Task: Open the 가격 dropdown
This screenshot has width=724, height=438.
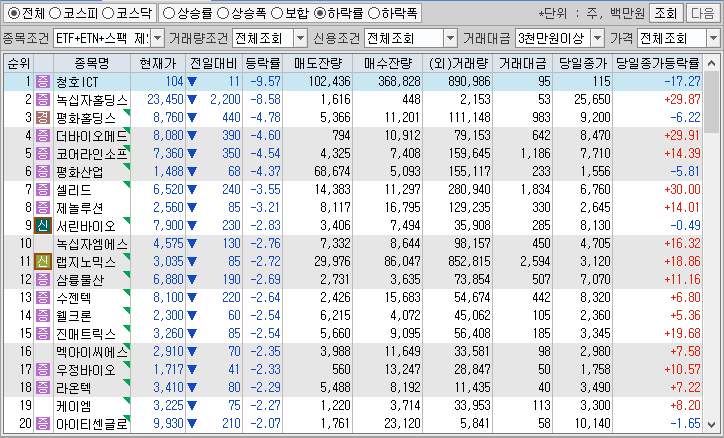Action: click(x=713, y=38)
